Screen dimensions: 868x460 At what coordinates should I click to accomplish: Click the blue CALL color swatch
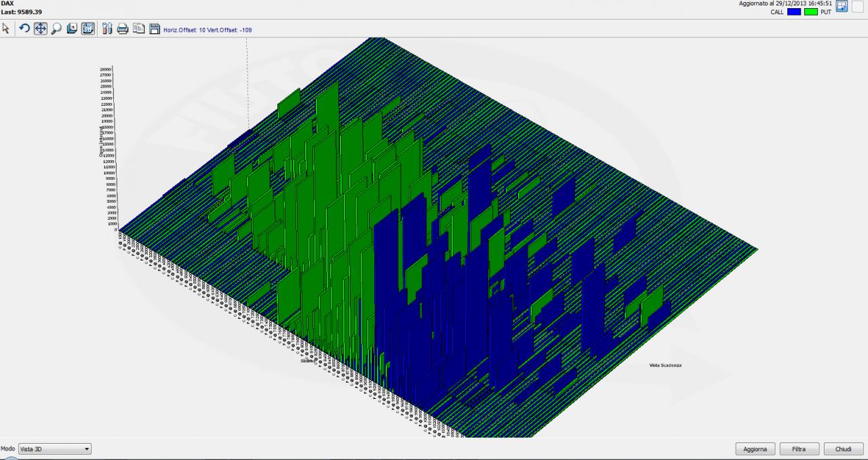(x=794, y=12)
